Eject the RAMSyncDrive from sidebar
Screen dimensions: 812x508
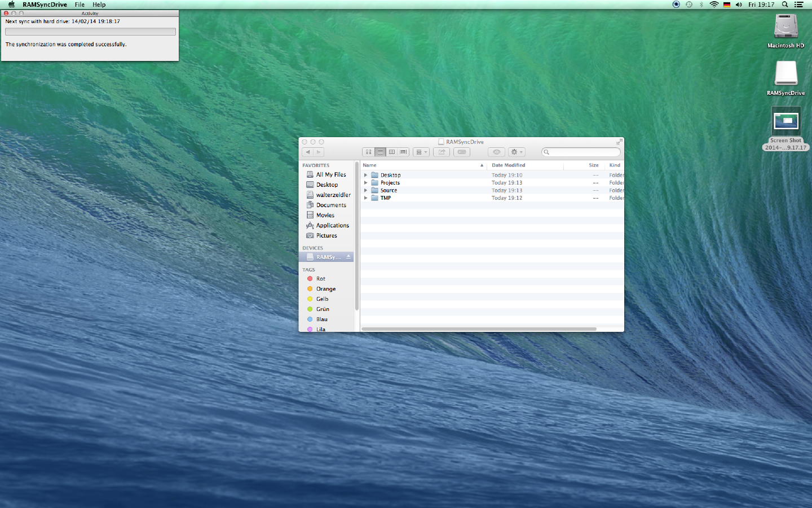[348, 257]
